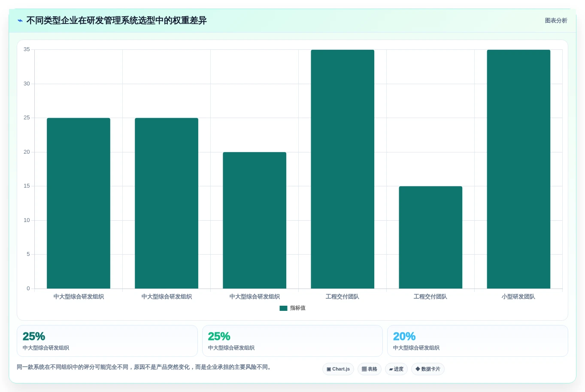The image size is (585, 392).
Task: Click the 20% value in blue
Action: (404, 336)
